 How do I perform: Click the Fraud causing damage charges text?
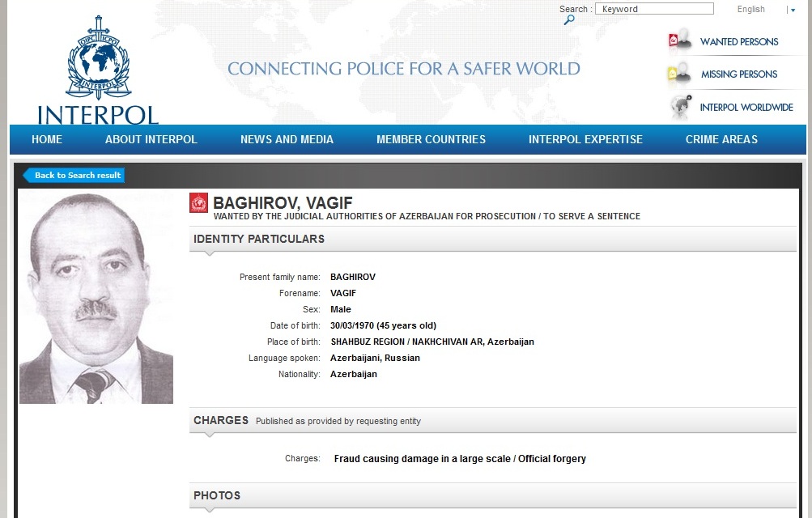tap(460, 459)
